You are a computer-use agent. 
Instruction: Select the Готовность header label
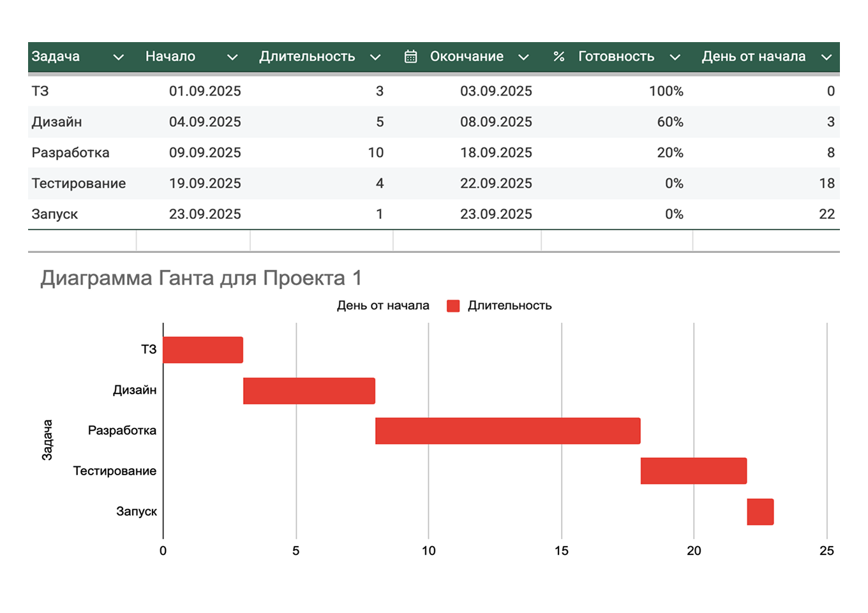click(x=617, y=57)
